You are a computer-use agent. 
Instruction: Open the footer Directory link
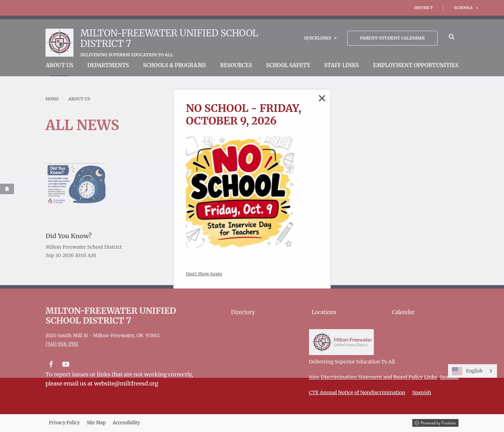point(243,312)
